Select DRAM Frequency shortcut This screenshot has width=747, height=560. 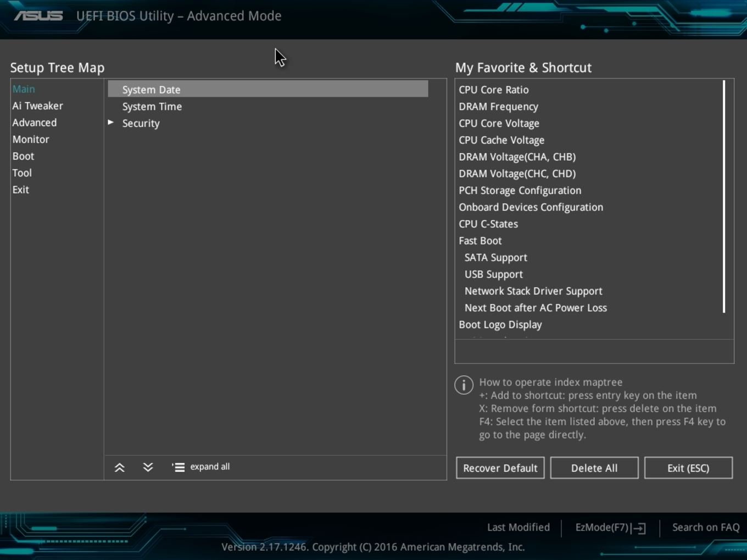click(x=499, y=107)
